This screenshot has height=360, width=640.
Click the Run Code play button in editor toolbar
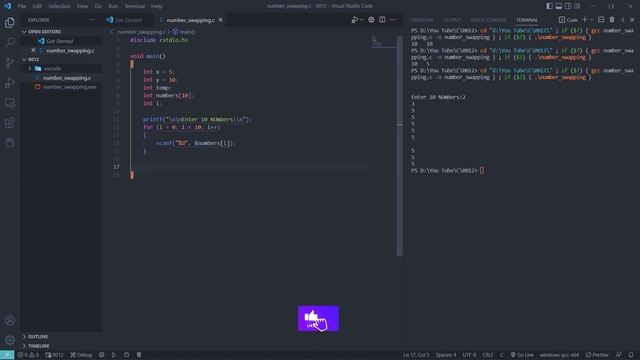pyautogui.click(x=355, y=20)
